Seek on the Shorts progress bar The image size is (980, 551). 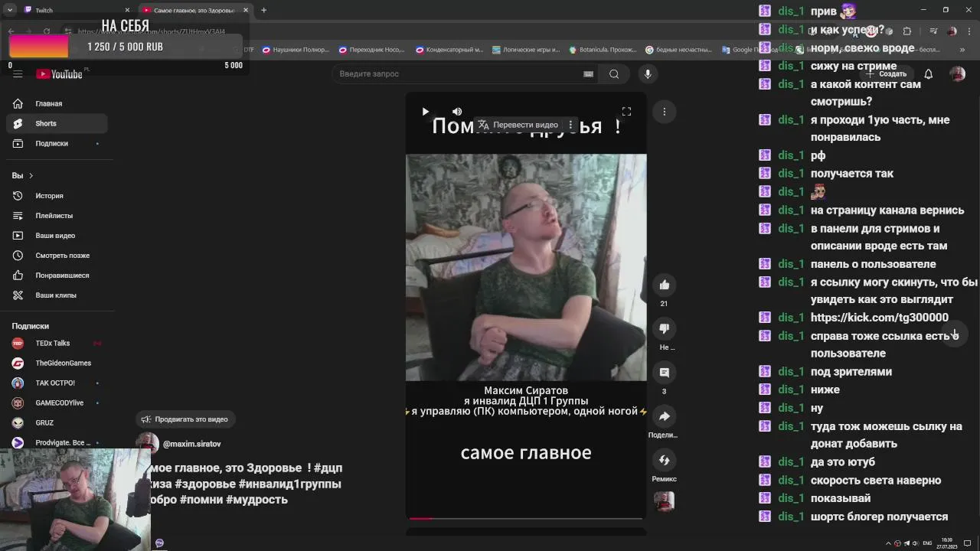point(526,519)
